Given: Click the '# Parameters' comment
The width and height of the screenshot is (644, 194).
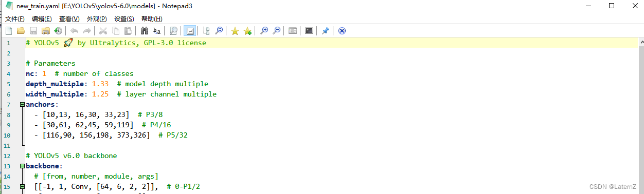Looking at the screenshot, I should [50, 64].
